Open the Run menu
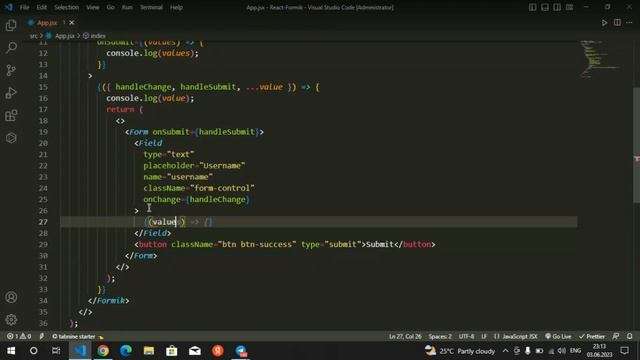The width and height of the screenshot is (640, 360). coord(127,7)
